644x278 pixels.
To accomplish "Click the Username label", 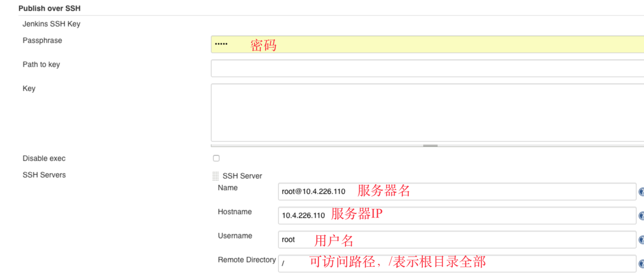I will tap(235, 236).
